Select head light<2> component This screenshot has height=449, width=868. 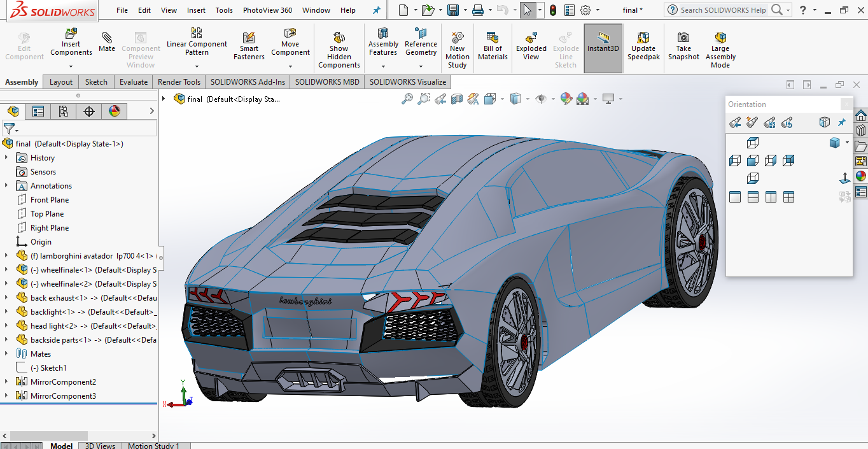pyautogui.click(x=85, y=325)
